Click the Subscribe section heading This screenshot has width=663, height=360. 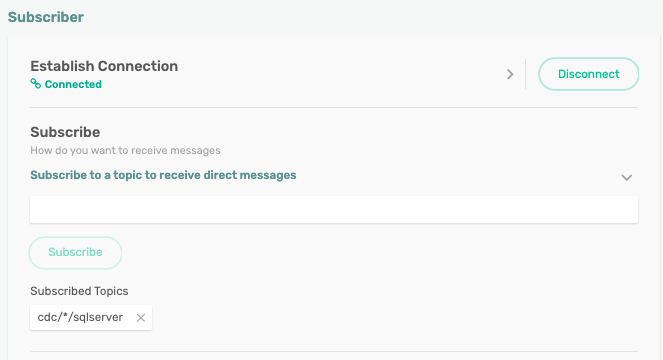pos(65,132)
